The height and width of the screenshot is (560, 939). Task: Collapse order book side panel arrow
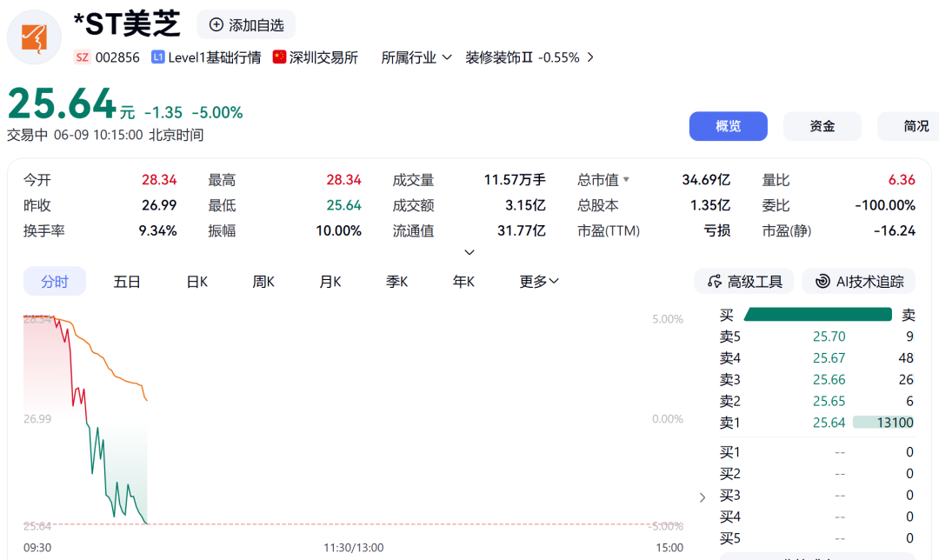click(x=703, y=497)
